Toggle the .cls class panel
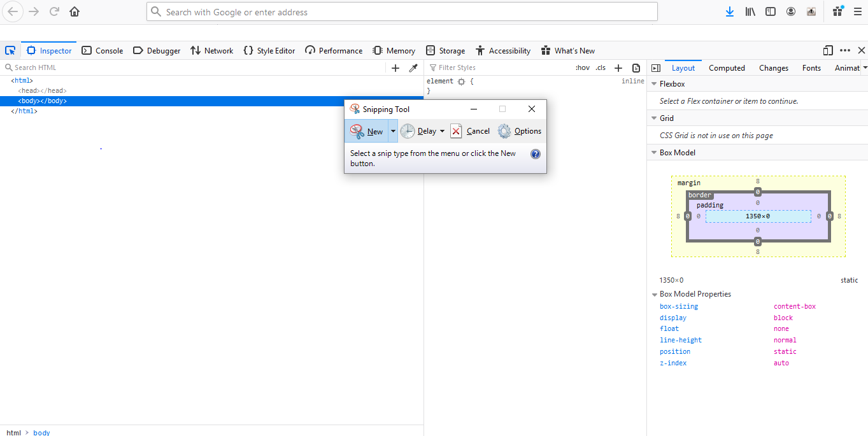The width and height of the screenshot is (868, 436). [601, 68]
